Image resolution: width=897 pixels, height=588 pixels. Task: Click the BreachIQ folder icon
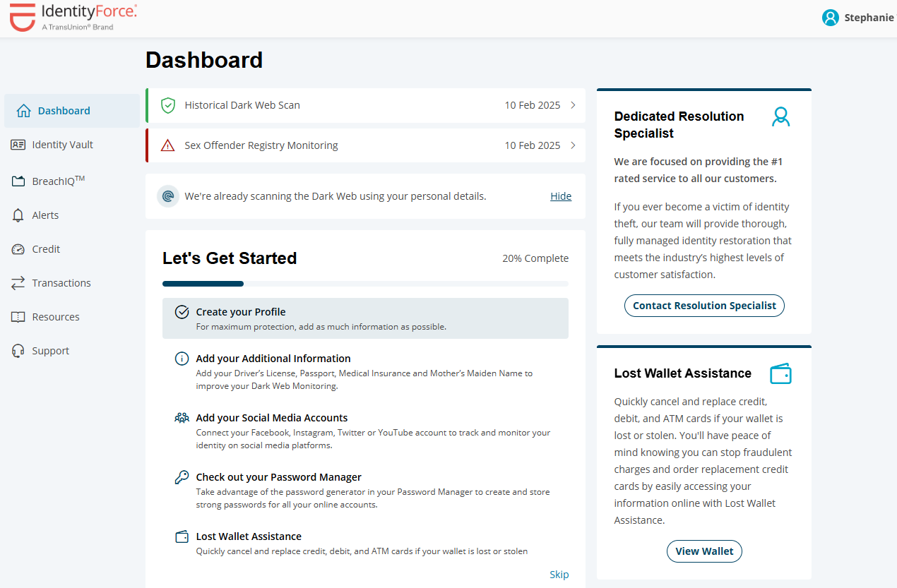18,181
